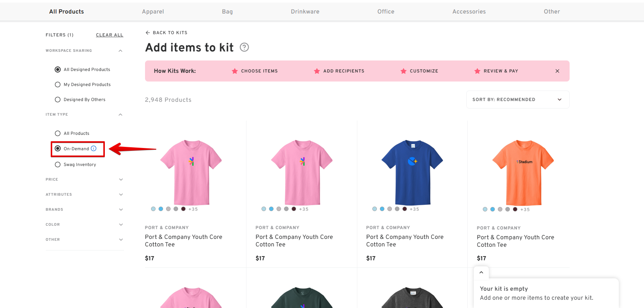Click the Clear All filters link
The height and width of the screenshot is (308, 644).
[109, 35]
